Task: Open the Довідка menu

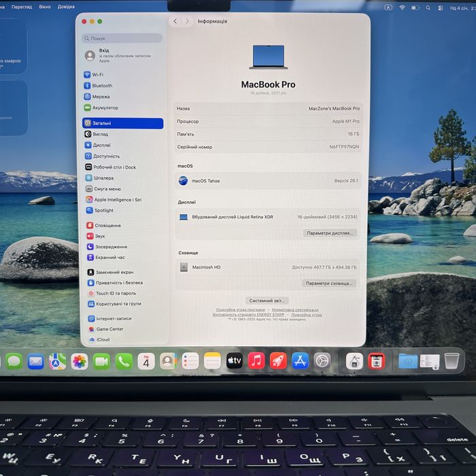Action: pos(66,7)
